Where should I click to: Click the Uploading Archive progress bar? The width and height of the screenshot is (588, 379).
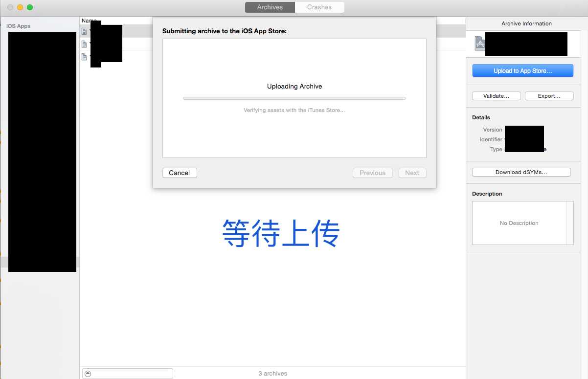pos(294,98)
